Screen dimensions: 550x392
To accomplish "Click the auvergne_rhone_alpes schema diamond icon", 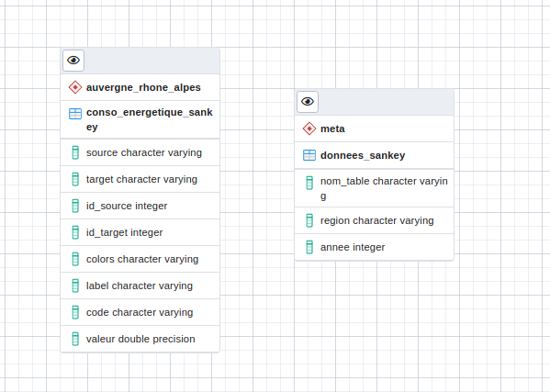I will [75, 87].
